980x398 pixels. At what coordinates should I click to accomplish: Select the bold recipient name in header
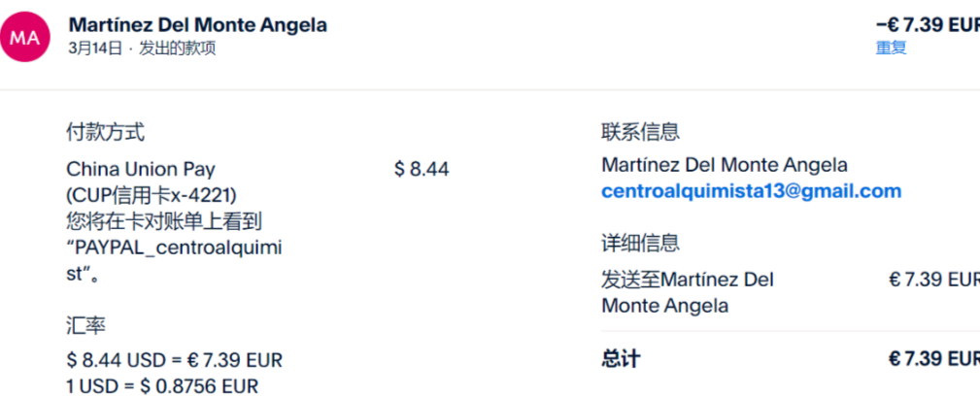pyautogui.click(x=198, y=25)
